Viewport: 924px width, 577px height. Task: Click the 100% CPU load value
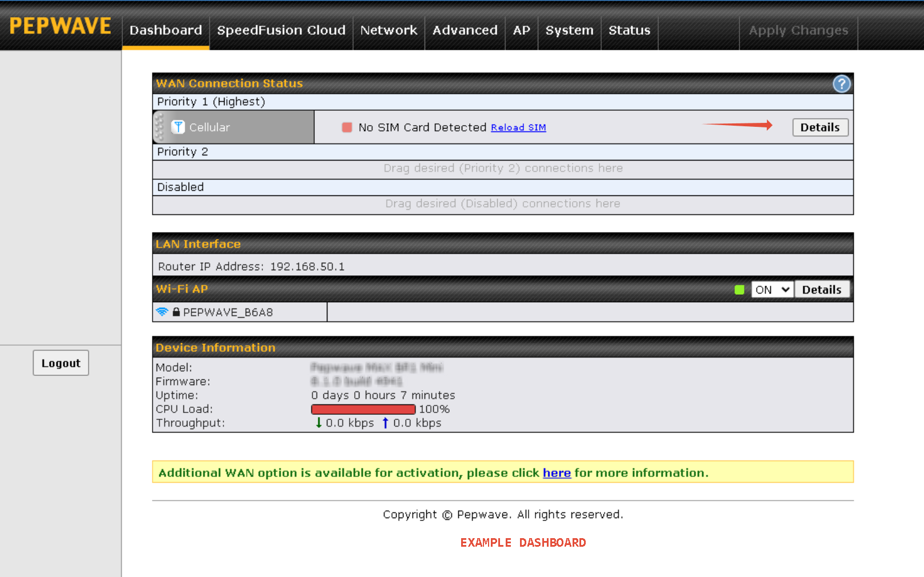434,409
